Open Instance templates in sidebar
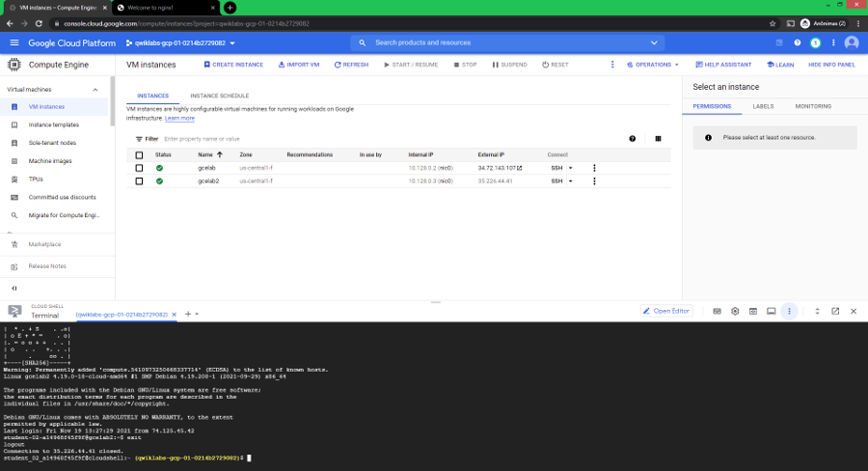868x471 pixels. [x=54, y=125]
